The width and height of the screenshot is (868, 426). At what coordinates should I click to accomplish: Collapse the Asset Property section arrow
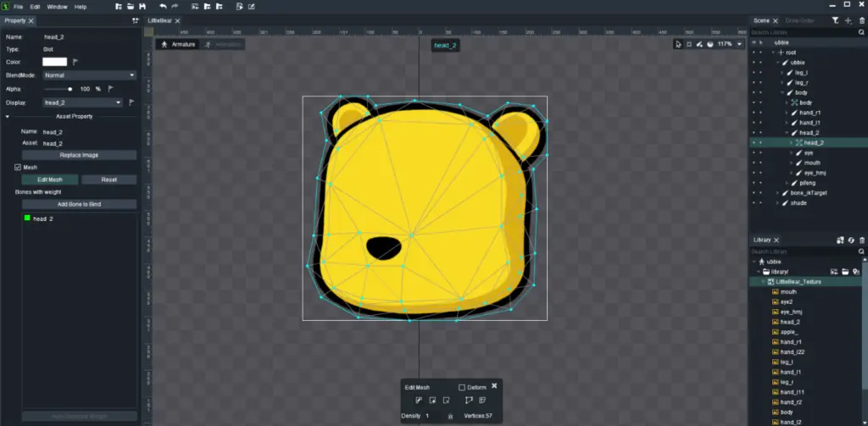coord(8,117)
